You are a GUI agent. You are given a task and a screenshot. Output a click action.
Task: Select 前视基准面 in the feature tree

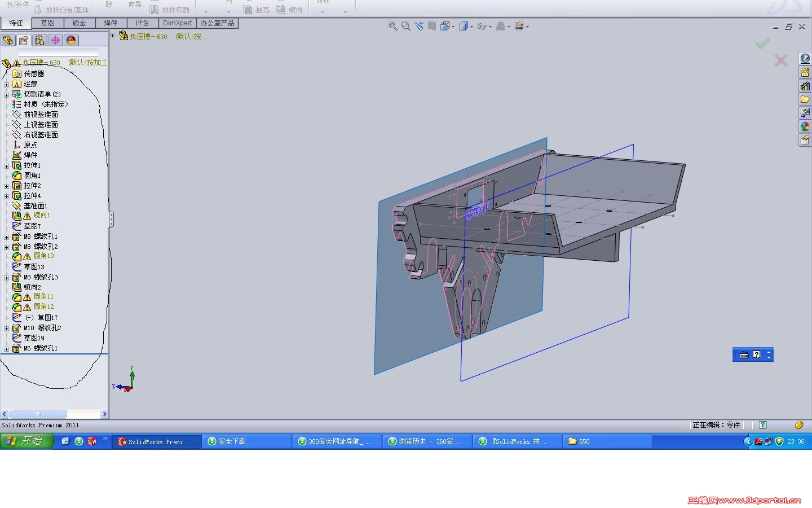click(x=41, y=115)
